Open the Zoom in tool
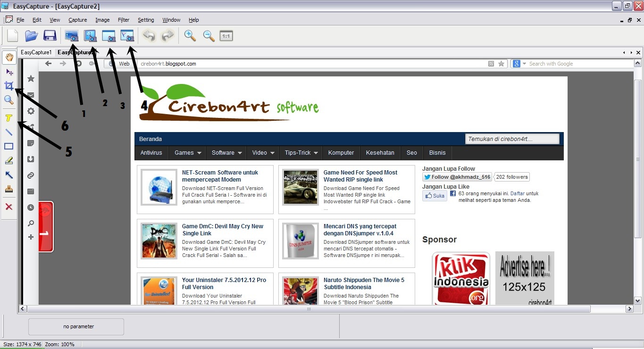The height and width of the screenshot is (349, 644). [x=190, y=35]
